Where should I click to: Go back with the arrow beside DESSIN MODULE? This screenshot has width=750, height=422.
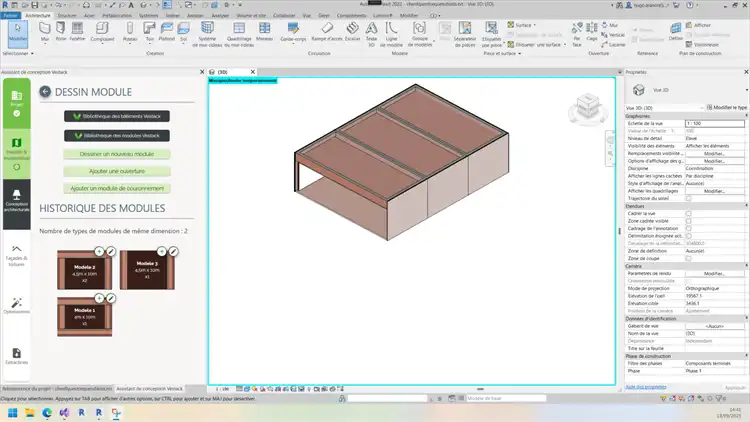coord(45,92)
